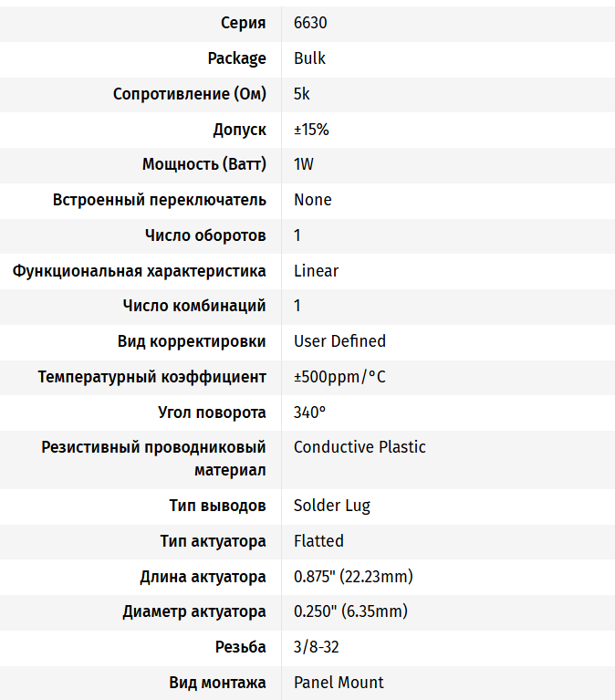Click the Linear characteristic value
This screenshot has height=700, width=615.
coord(316,271)
